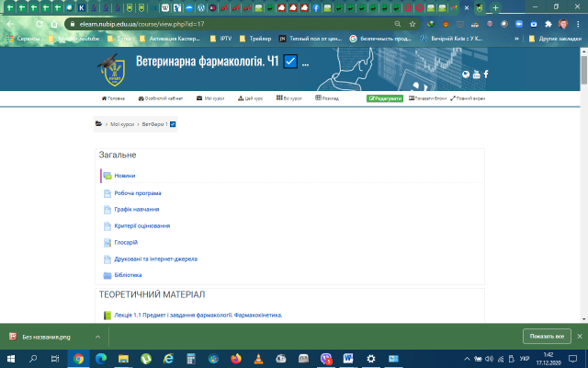Image resolution: width=588 pixels, height=368 pixels.
Task: Open the Новини forum icon
Action: [x=107, y=176]
